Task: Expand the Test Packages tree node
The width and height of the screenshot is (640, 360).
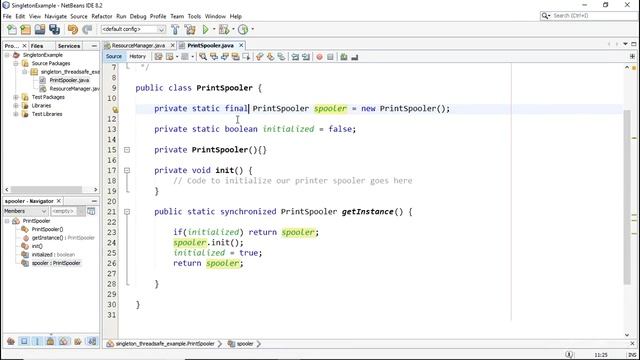Action: (x=16, y=97)
